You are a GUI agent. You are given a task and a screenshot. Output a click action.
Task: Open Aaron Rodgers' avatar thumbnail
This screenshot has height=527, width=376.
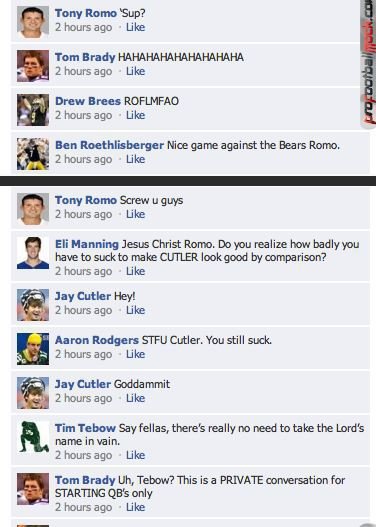pyautogui.click(x=33, y=349)
